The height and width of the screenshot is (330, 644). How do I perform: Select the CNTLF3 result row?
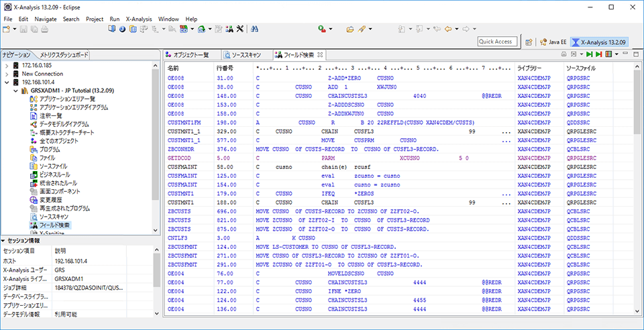pyautogui.click(x=399, y=237)
